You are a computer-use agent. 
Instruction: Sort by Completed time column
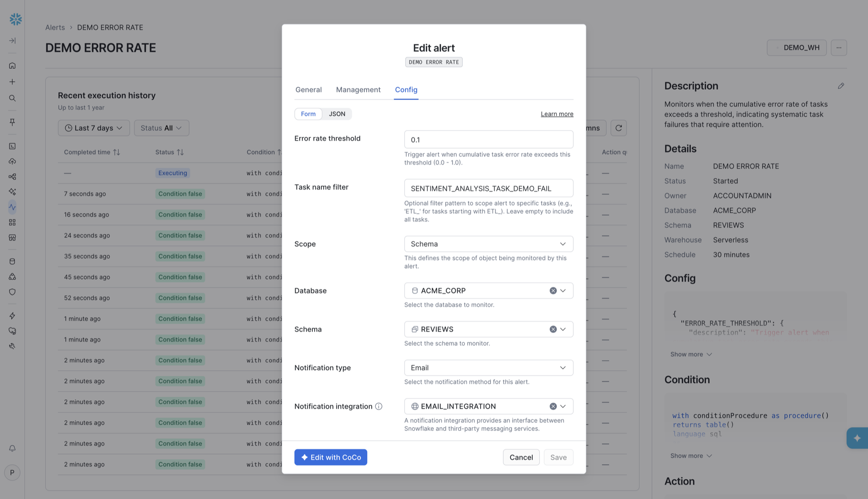[x=92, y=152]
